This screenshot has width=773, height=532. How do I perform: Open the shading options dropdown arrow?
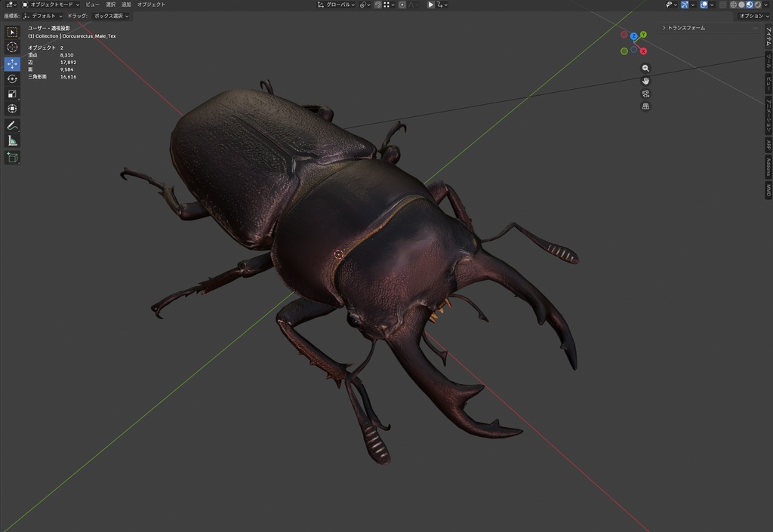pos(765,5)
